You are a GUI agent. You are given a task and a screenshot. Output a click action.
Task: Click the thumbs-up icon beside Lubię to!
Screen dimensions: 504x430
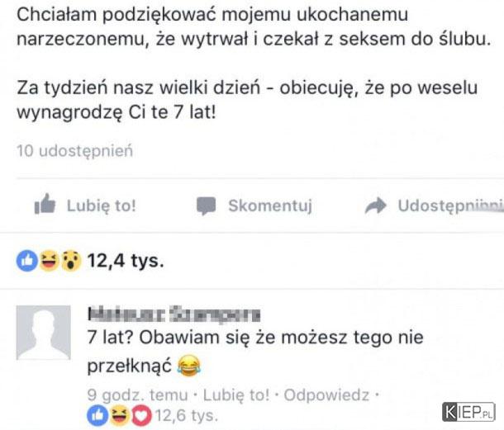tap(45, 204)
